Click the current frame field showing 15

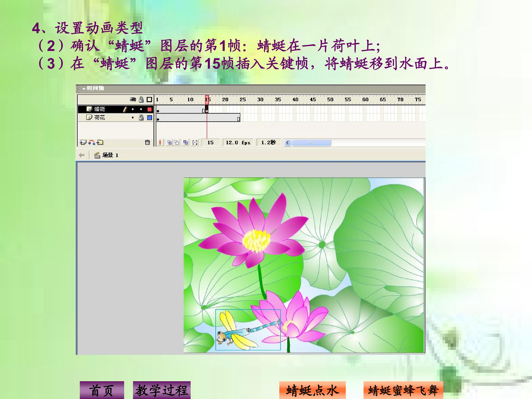pos(210,143)
